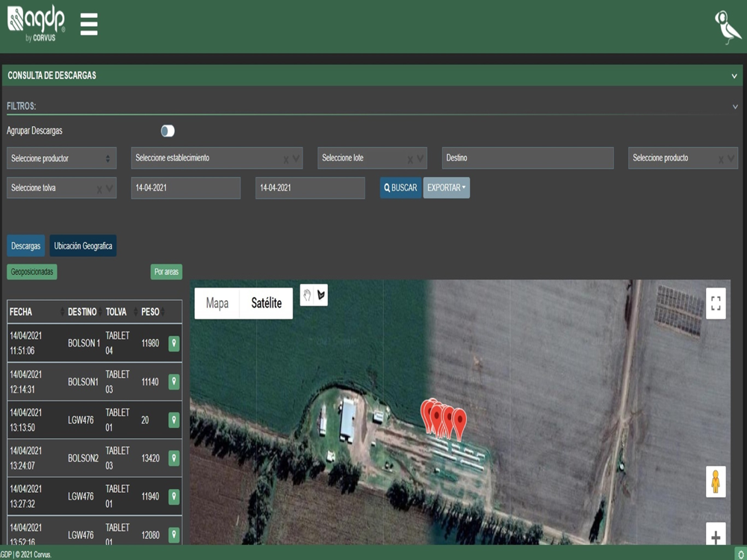Toggle the Por areas filter

coord(166,272)
